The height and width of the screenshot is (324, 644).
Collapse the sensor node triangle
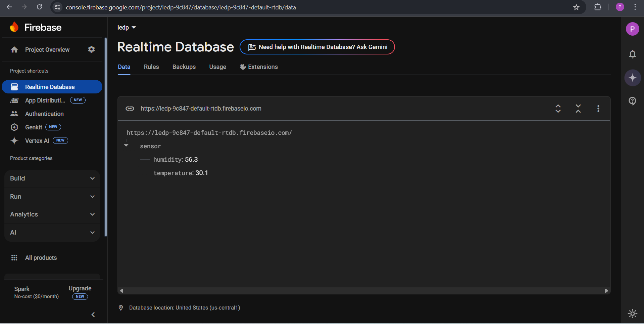(126, 146)
